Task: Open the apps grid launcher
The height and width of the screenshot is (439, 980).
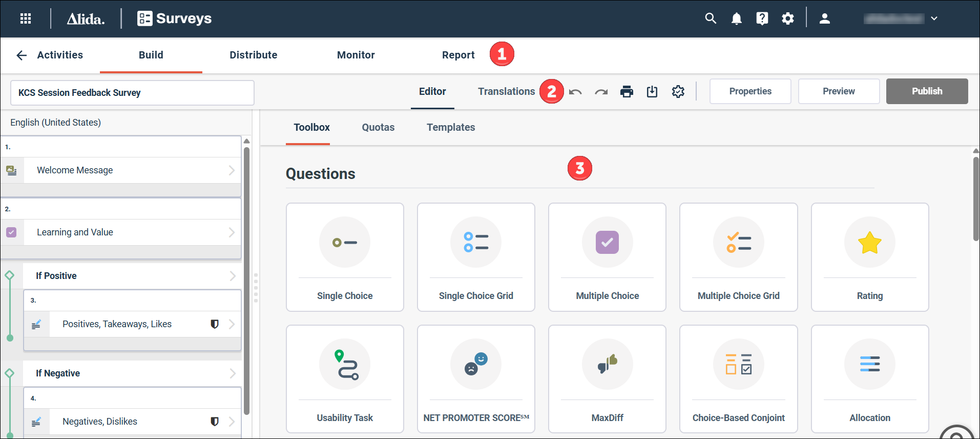Action: (26, 19)
